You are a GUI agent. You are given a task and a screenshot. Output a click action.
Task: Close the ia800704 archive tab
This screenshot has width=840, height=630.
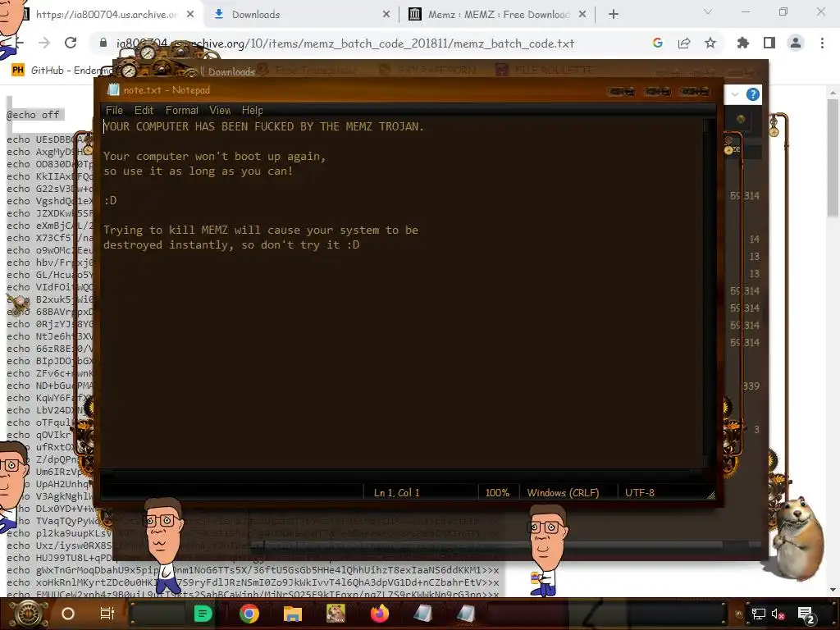(x=190, y=15)
